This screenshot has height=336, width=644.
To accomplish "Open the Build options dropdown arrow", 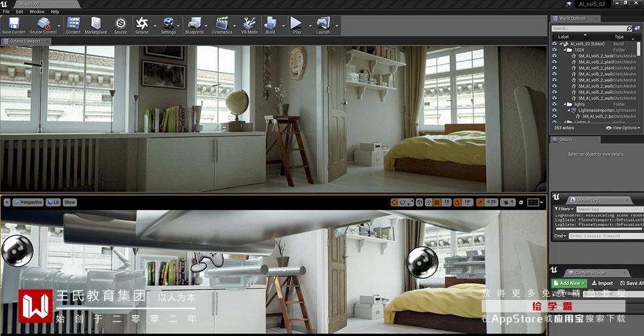I will pos(283,25).
